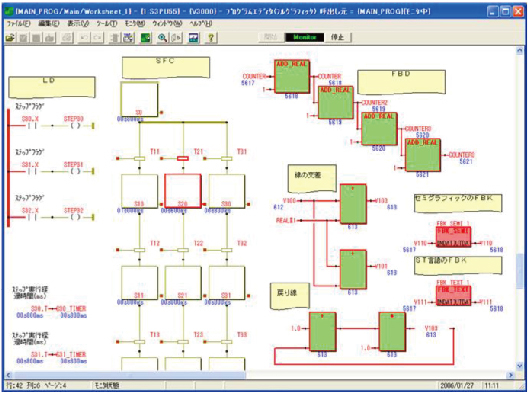
Task: Click the モニタ状態 status bar entry
Action: click(107, 386)
